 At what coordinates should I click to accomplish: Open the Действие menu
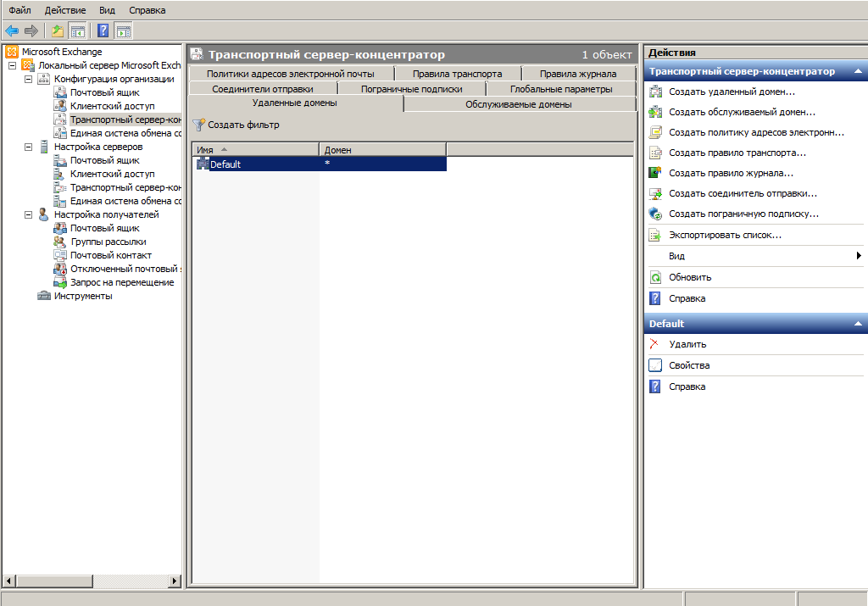tap(65, 10)
